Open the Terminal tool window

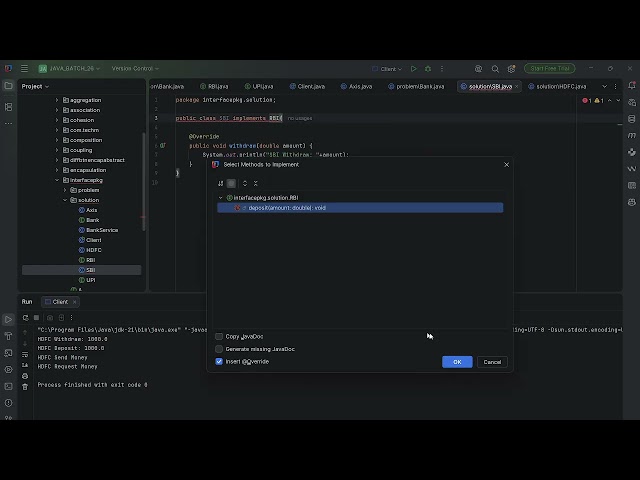click(x=8, y=386)
